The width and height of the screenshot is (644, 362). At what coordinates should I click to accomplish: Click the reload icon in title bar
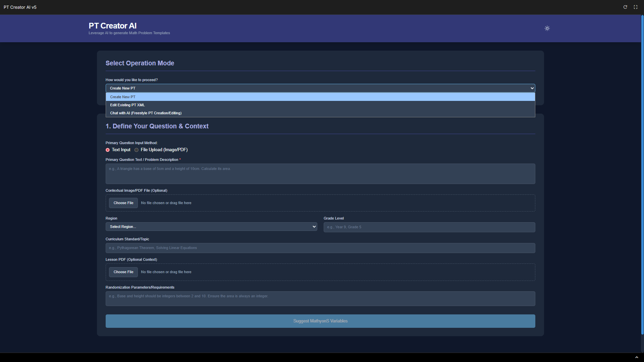(625, 7)
